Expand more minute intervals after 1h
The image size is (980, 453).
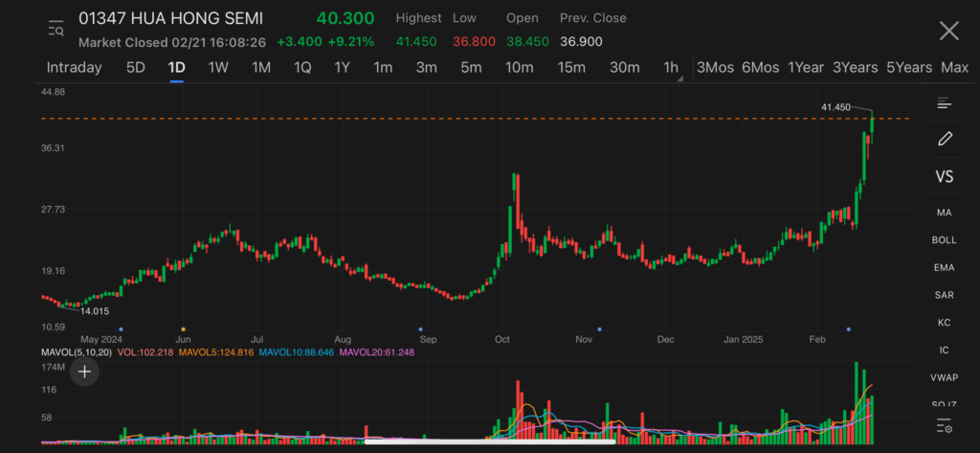point(680,79)
